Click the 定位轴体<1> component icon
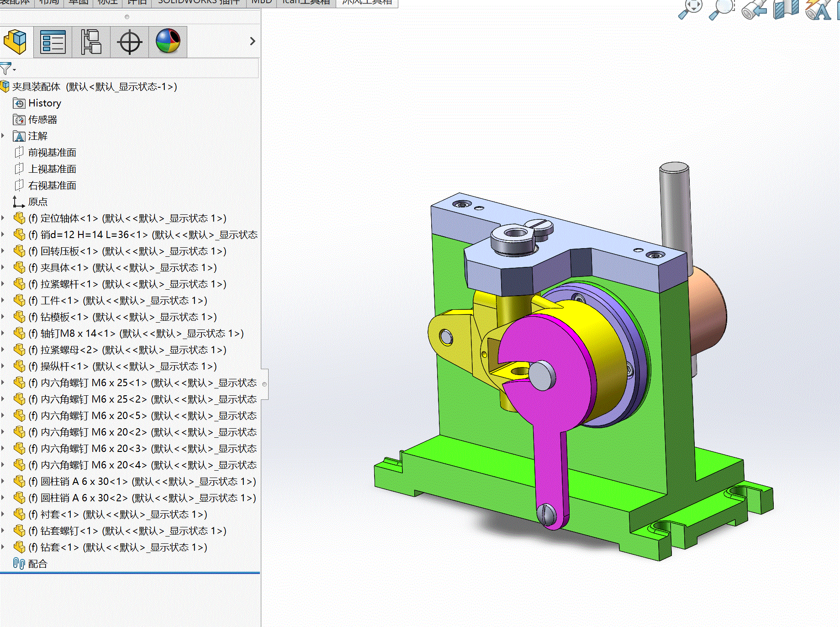Image resolution: width=840 pixels, height=627 pixels. click(x=19, y=218)
